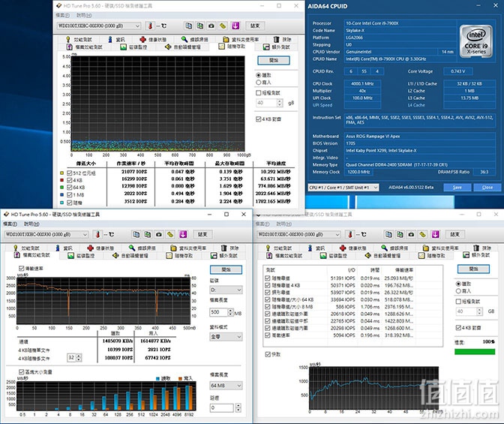Trash can Erase tab icon in Random Access window

click(276, 39)
